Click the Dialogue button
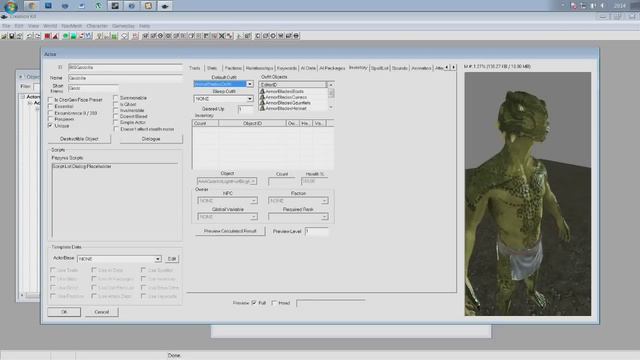Image resolution: width=640 pixels, height=360 pixels. coord(151,139)
